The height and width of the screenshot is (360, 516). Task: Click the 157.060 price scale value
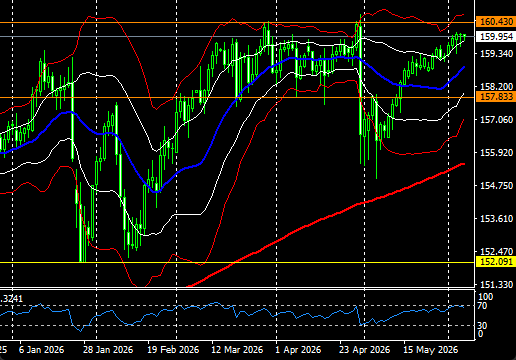496,120
